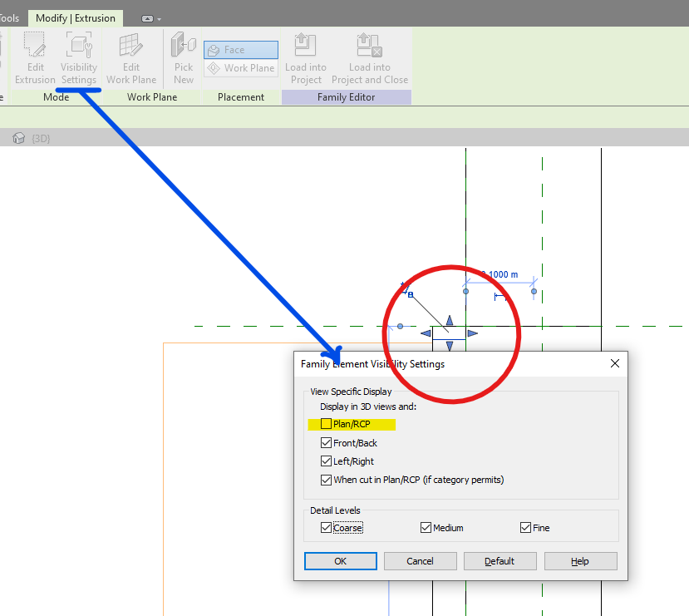Choose Face placement option
The image size is (689, 616).
tap(241, 50)
